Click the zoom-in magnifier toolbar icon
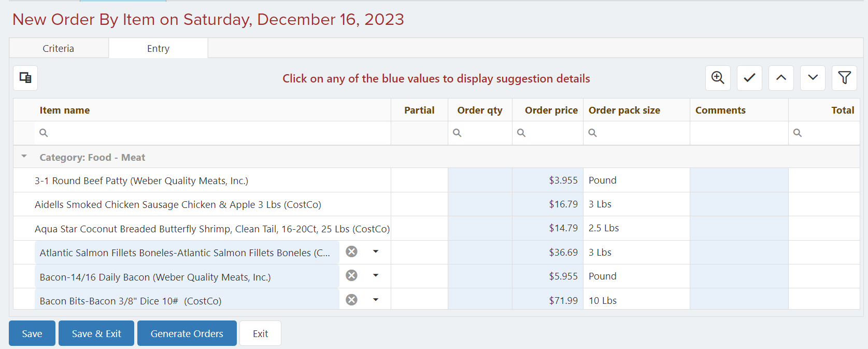This screenshot has width=868, height=349. tap(718, 78)
